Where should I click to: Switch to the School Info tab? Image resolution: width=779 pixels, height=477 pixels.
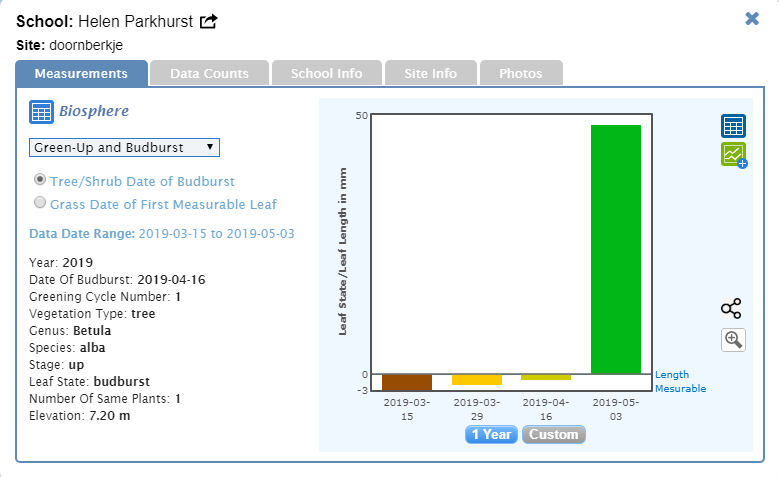click(326, 73)
